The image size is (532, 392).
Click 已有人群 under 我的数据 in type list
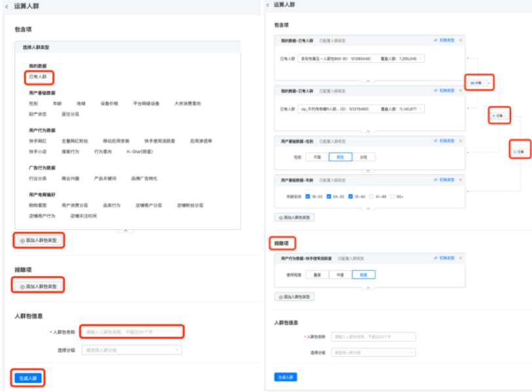point(38,77)
